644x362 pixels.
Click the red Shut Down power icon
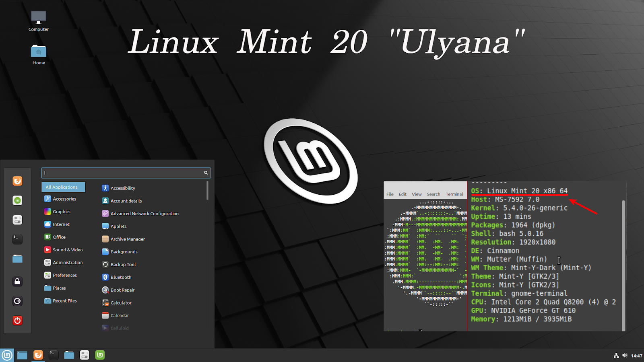tap(17, 321)
